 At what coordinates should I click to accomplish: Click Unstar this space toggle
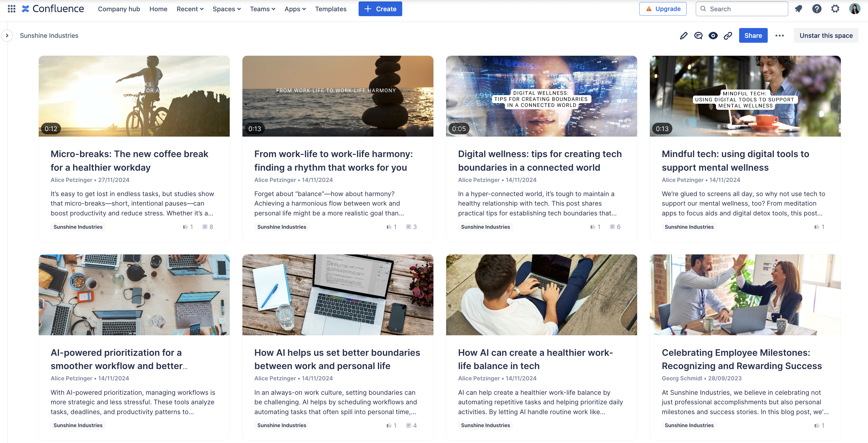pos(826,35)
